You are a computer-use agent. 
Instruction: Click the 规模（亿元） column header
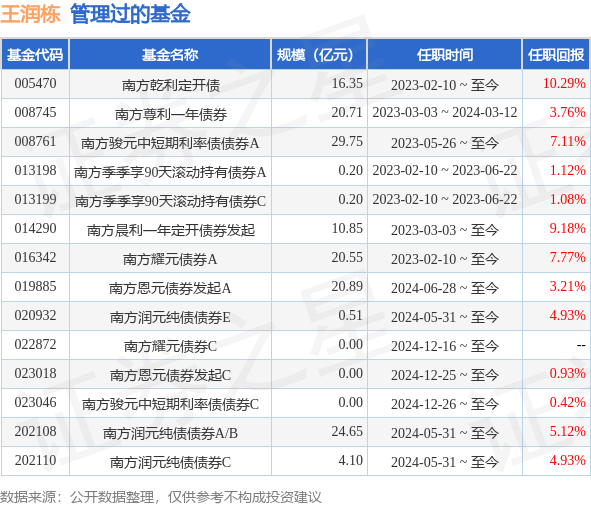click(318, 55)
